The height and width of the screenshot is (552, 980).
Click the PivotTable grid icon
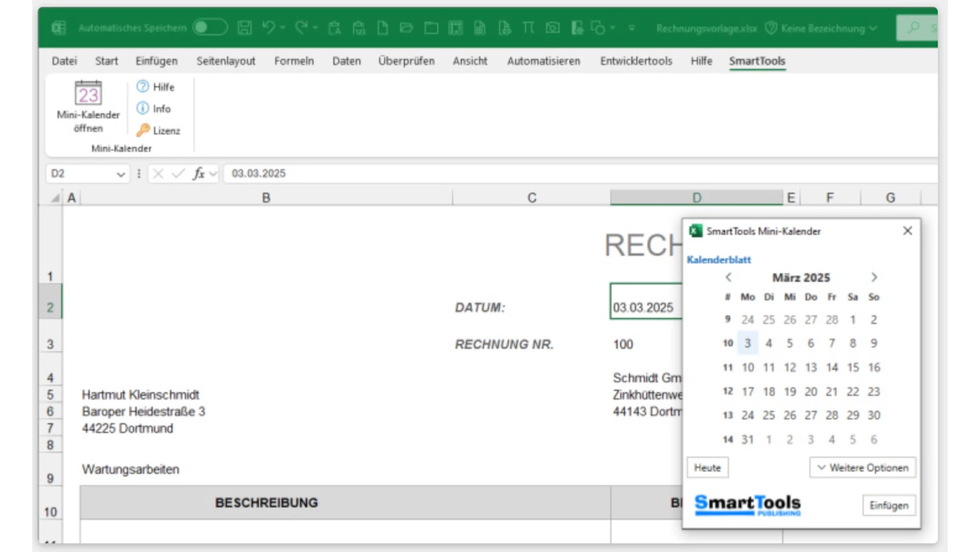coord(456,28)
